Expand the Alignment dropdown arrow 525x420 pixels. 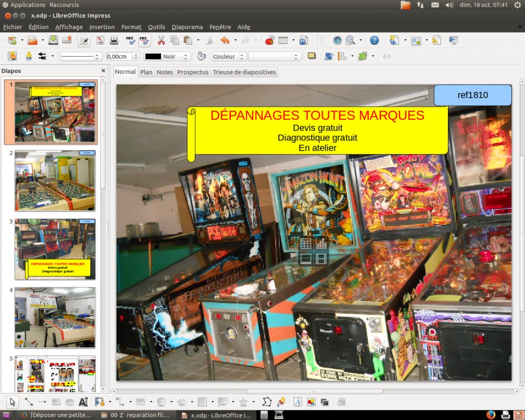(352, 56)
